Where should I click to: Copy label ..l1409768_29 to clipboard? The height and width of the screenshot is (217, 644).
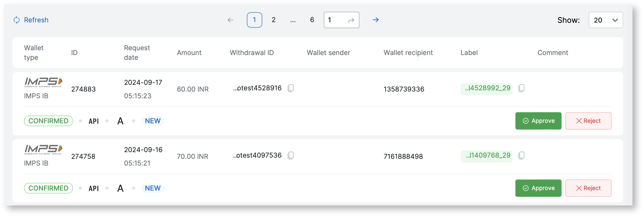click(521, 155)
